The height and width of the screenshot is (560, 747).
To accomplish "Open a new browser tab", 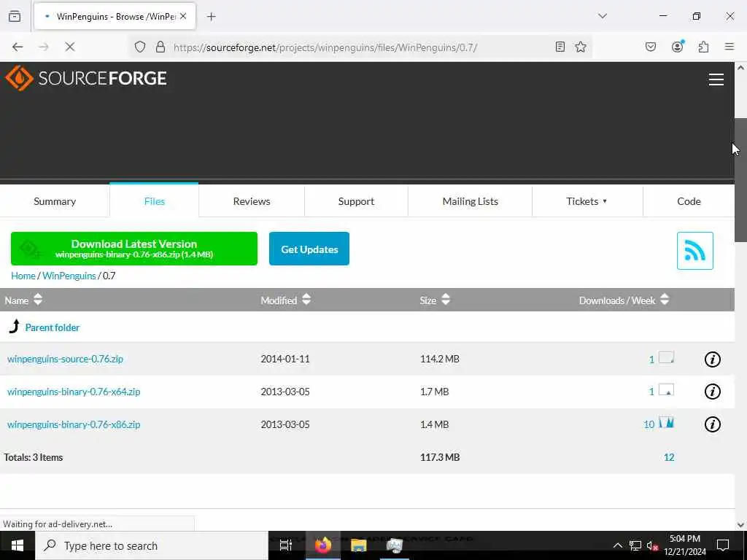I will pos(211,17).
